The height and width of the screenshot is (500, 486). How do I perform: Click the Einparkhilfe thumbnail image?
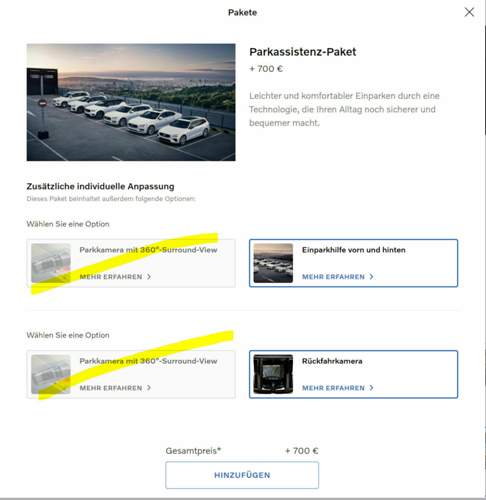click(273, 263)
